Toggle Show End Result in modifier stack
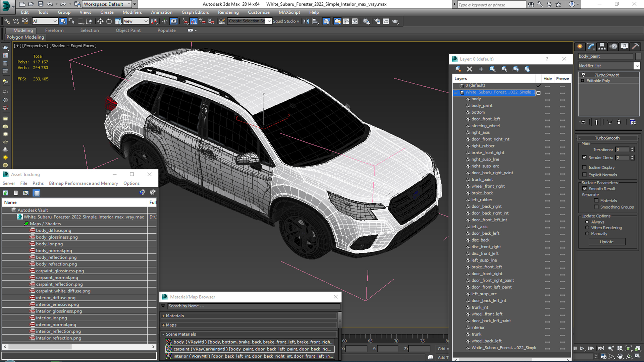644x362 pixels. coord(596,122)
